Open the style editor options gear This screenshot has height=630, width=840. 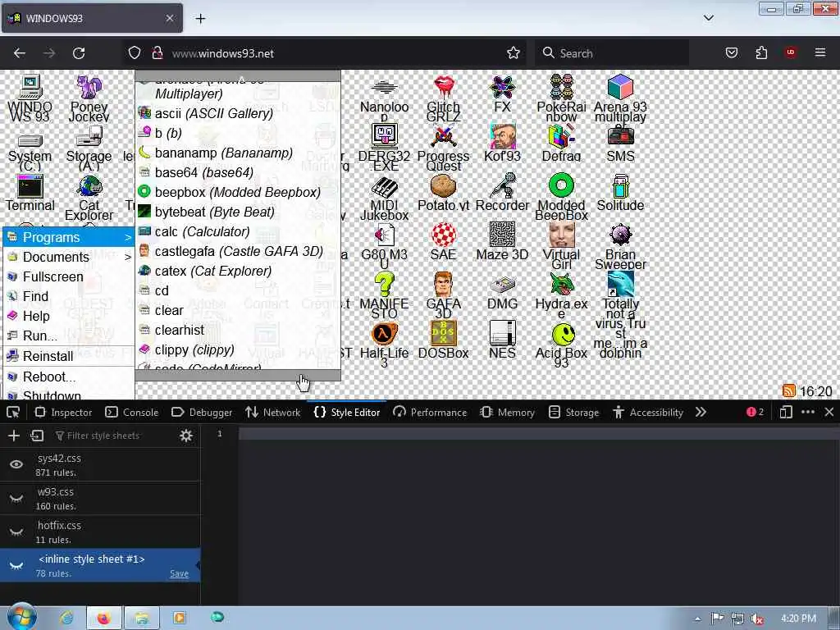[186, 436]
